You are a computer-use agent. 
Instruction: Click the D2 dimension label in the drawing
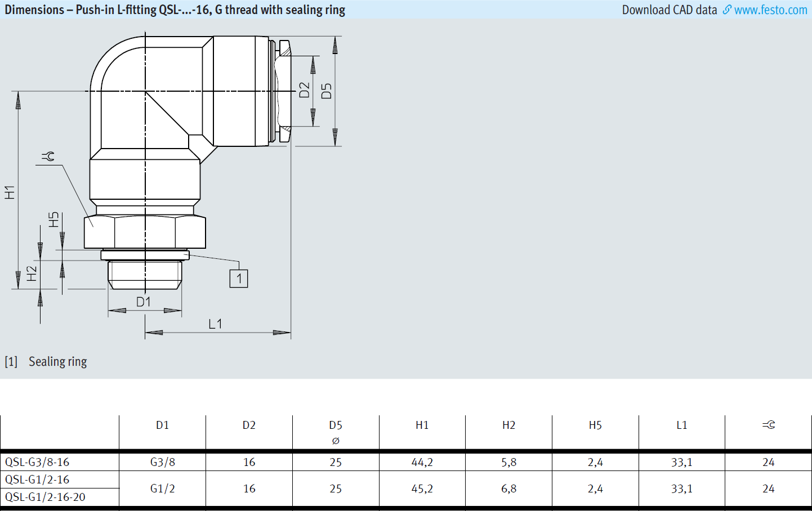pos(305,90)
